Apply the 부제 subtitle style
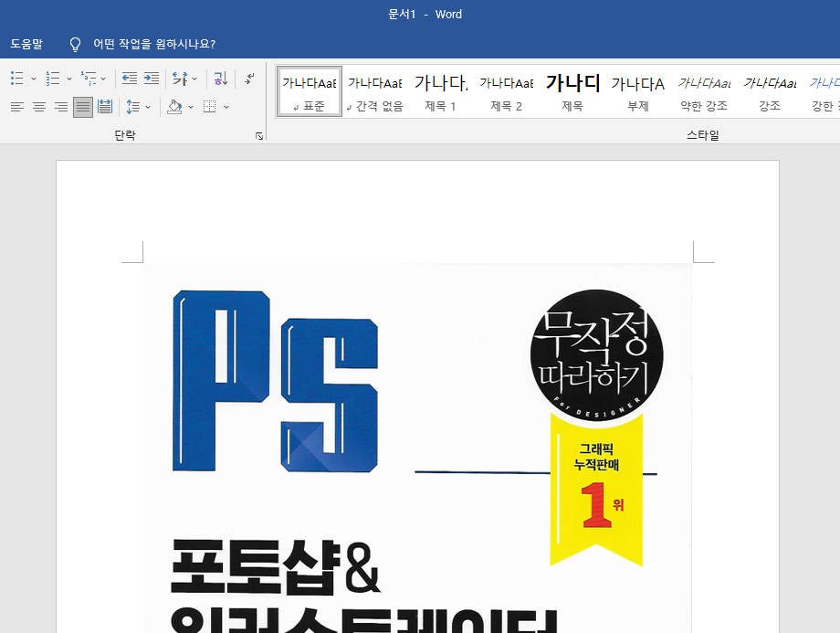This screenshot has height=633, width=840. [638, 91]
